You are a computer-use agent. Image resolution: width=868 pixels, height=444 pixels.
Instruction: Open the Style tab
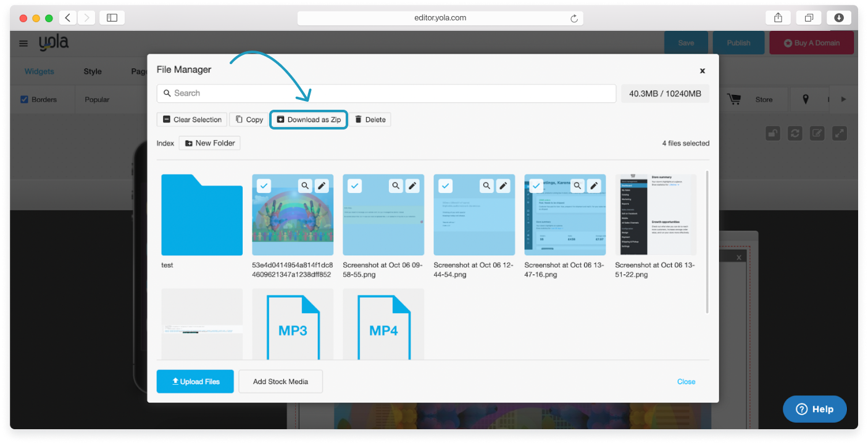93,72
